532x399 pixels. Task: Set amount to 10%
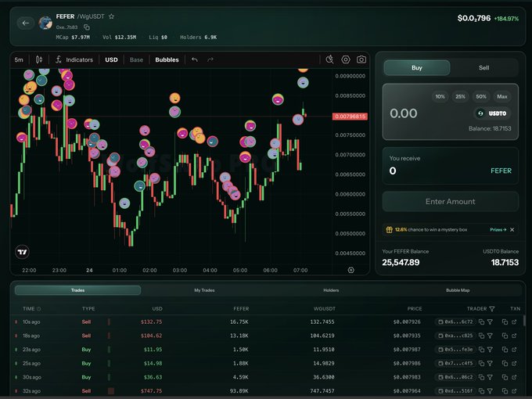(x=440, y=97)
